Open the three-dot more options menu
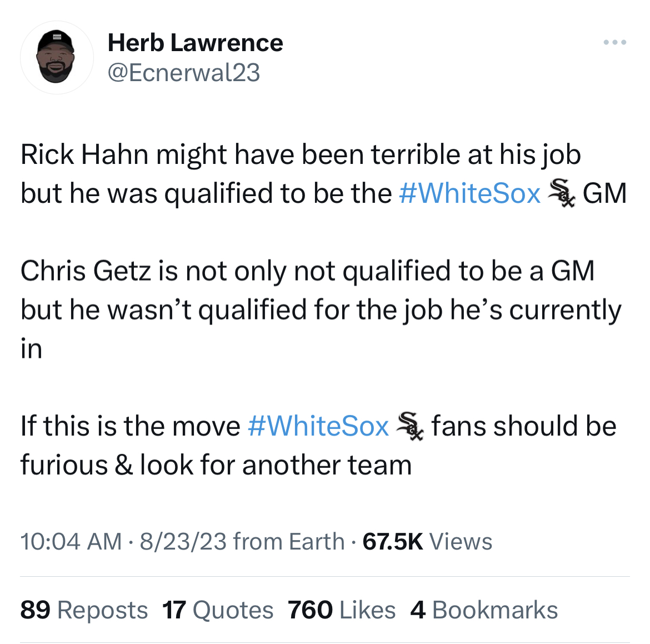This screenshot has width=650, height=644. pyautogui.click(x=616, y=43)
